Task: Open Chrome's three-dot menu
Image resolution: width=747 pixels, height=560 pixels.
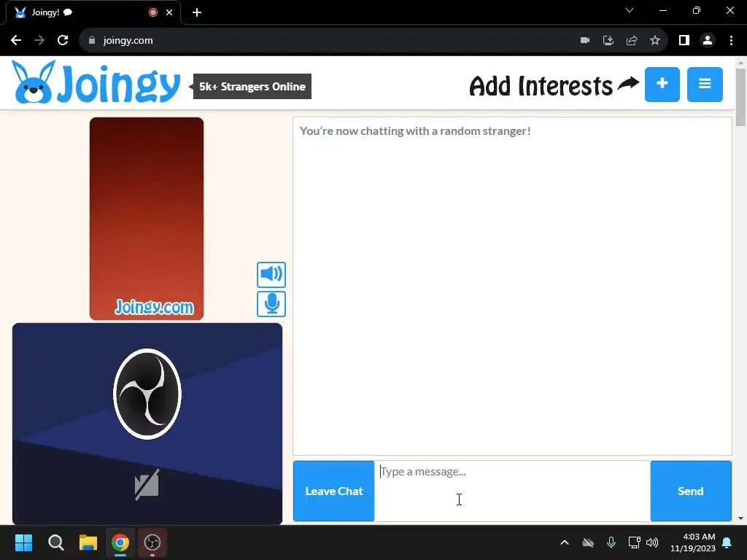Action: point(731,41)
